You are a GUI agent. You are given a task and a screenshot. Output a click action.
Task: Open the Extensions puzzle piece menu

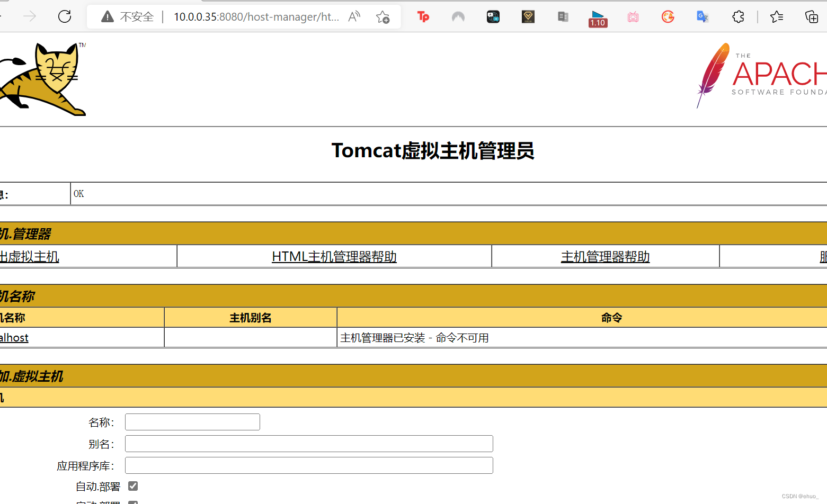[x=738, y=17]
